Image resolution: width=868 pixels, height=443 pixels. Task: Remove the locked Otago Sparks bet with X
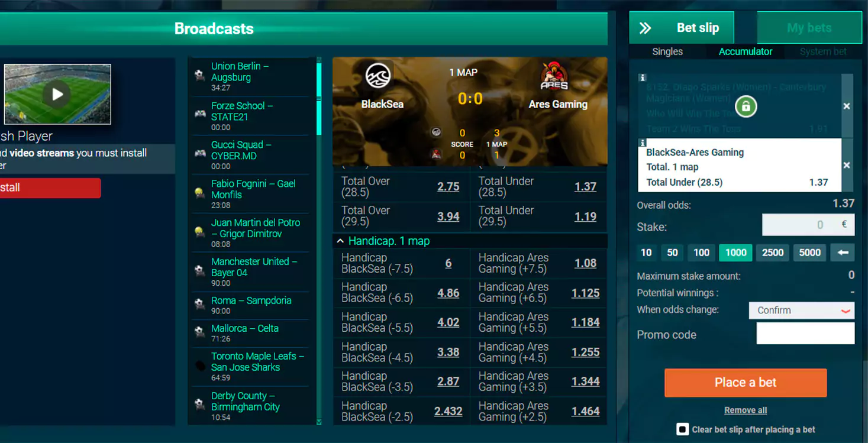click(847, 106)
